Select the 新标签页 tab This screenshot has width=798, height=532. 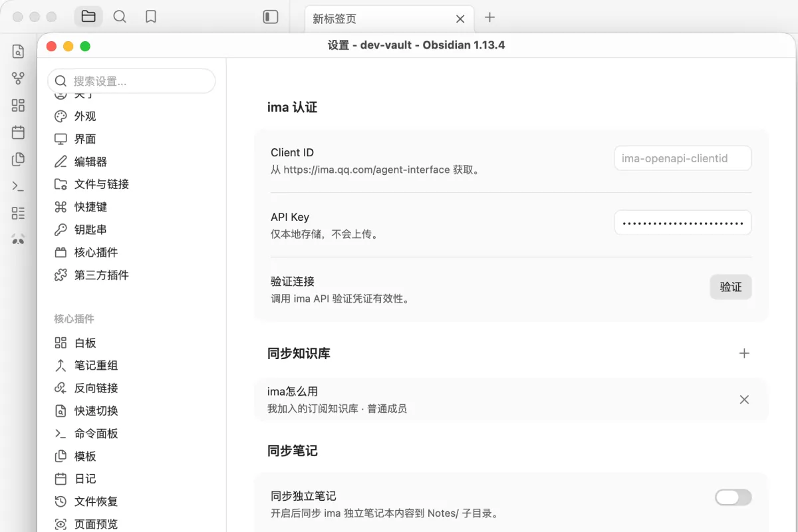390,19
